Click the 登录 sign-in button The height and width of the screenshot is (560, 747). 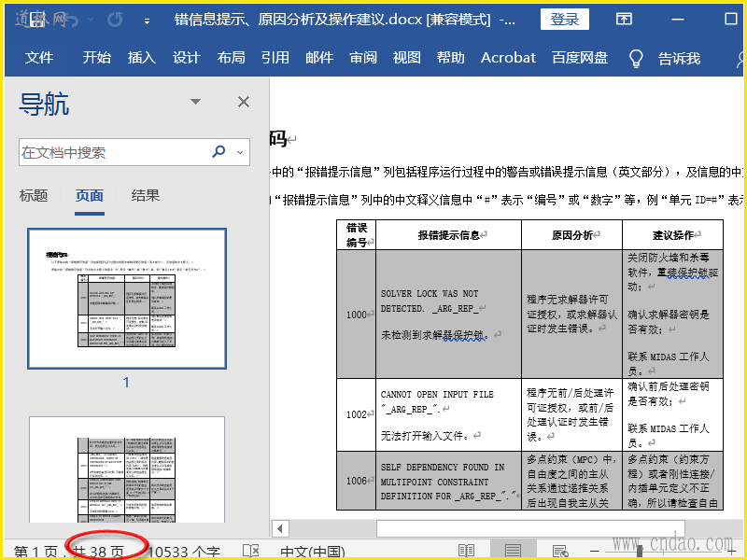click(x=565, y=19)
